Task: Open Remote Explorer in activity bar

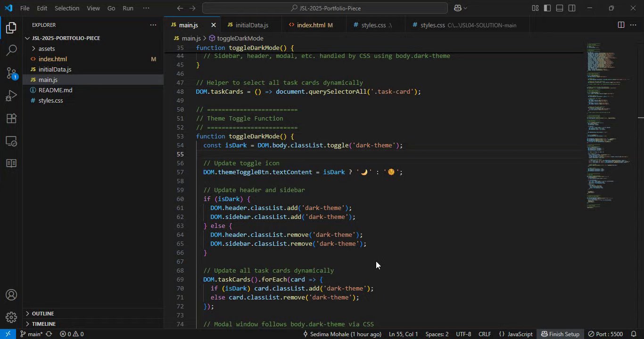Action: tap(11, 141)
